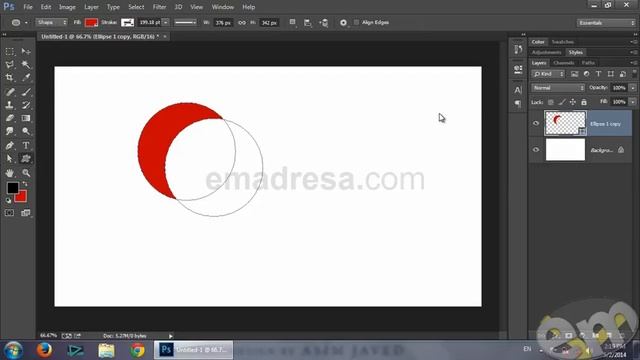Open the Edit menu
The height and width of the screenshot is (360, 640).
click(x=46, y=7)
